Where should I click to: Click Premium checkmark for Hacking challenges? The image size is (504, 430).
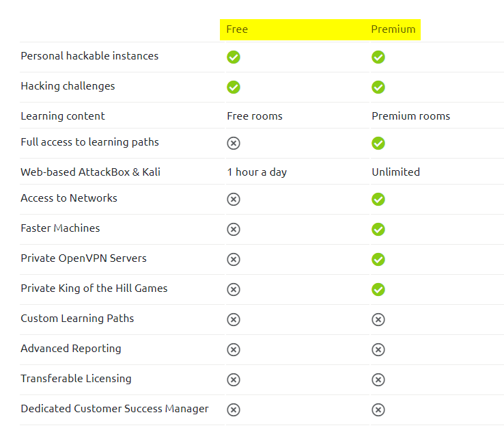click(378, 87)
